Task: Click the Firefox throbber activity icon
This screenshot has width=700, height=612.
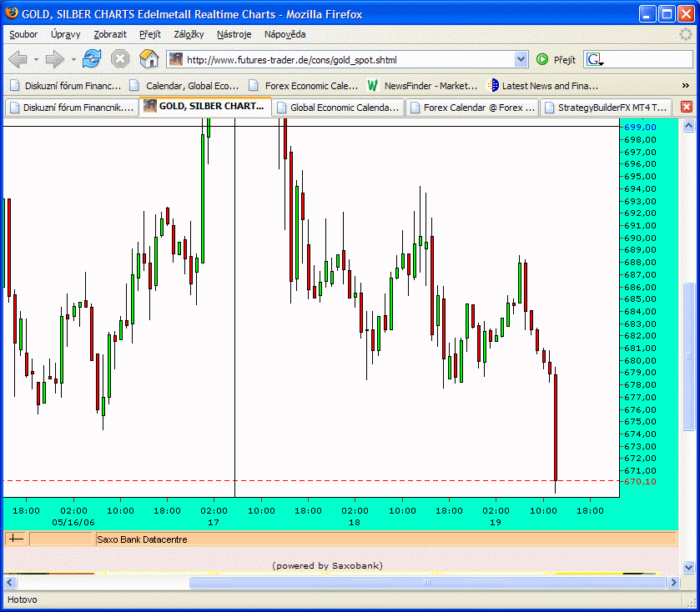Action: click(x=685, y=34)
